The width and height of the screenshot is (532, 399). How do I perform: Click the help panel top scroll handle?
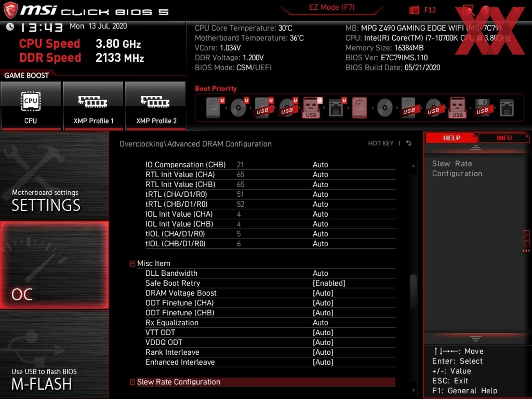point(476,147)
